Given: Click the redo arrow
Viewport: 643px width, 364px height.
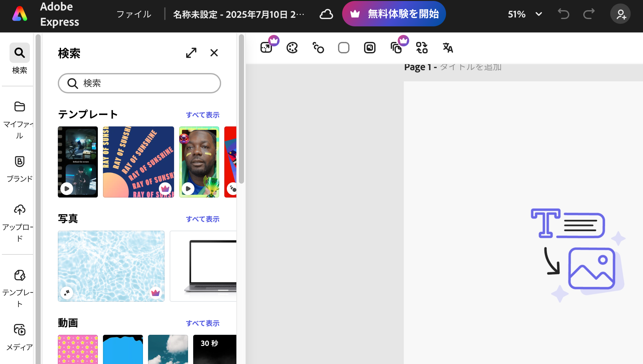Looking at the screenshot, I should coord(589,14).
